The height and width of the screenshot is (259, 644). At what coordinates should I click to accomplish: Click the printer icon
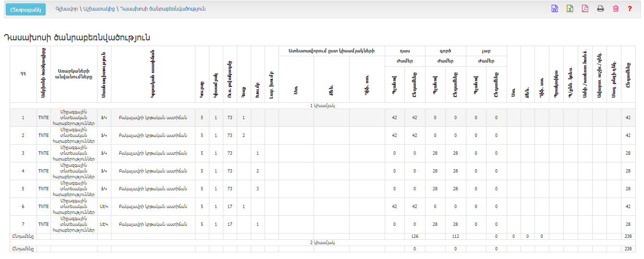(x=600, y=9)
